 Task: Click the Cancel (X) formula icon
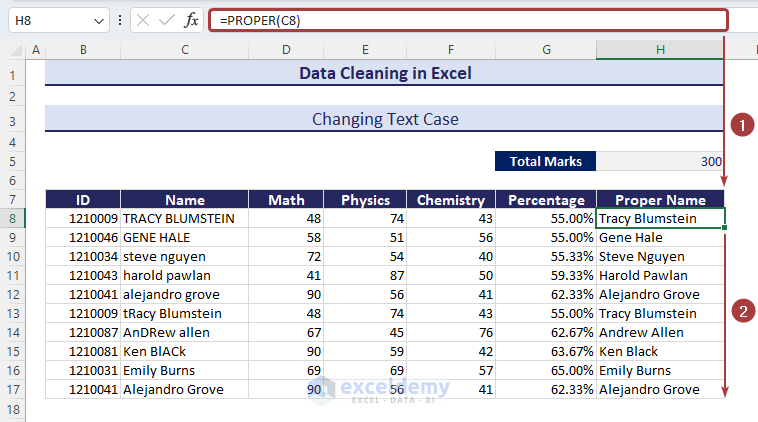143,20
